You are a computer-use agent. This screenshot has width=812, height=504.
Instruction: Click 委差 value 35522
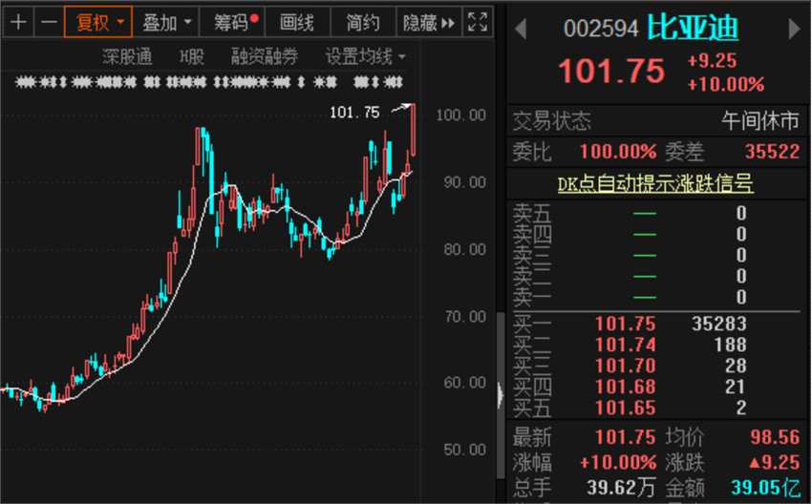point(772,152)
